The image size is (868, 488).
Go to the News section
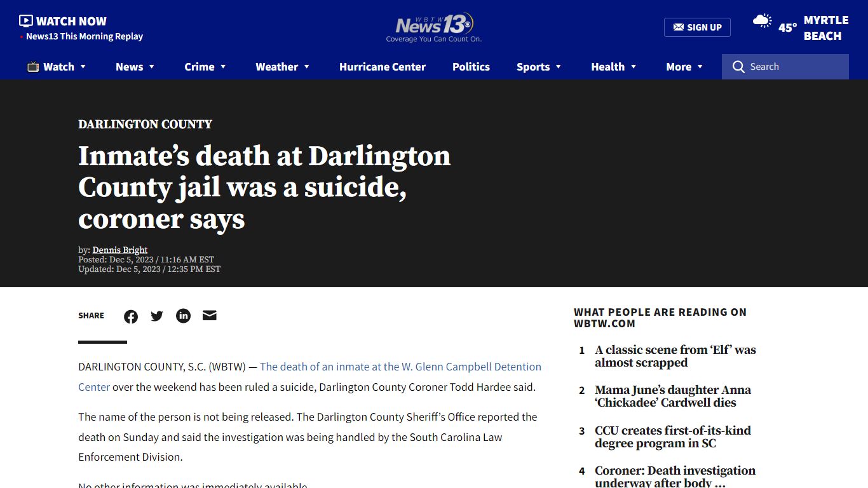tap(129, 67)
